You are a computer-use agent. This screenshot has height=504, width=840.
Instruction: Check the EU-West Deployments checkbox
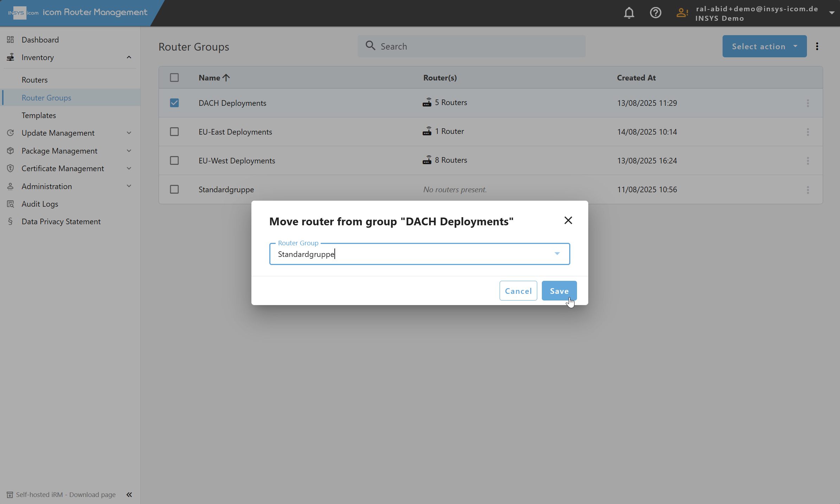click(x=174, y=160)
